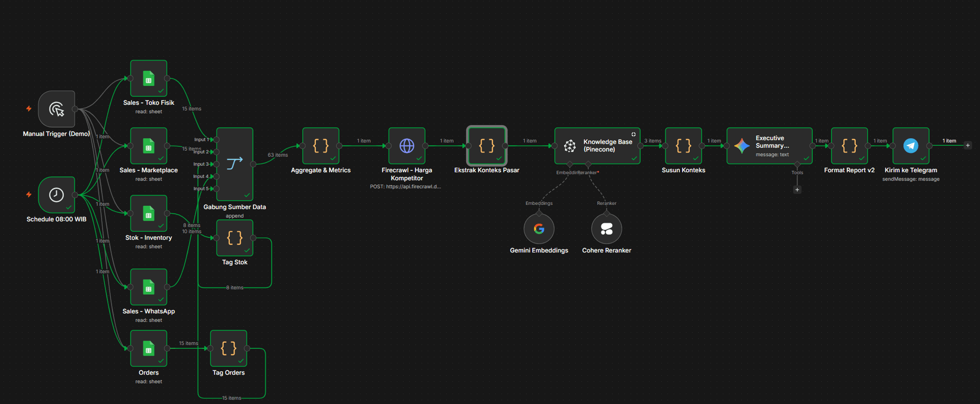This screenshot has width=980, height=404.
Task: Click the Aggregate & Metrics code node
Action: (321, 146)
